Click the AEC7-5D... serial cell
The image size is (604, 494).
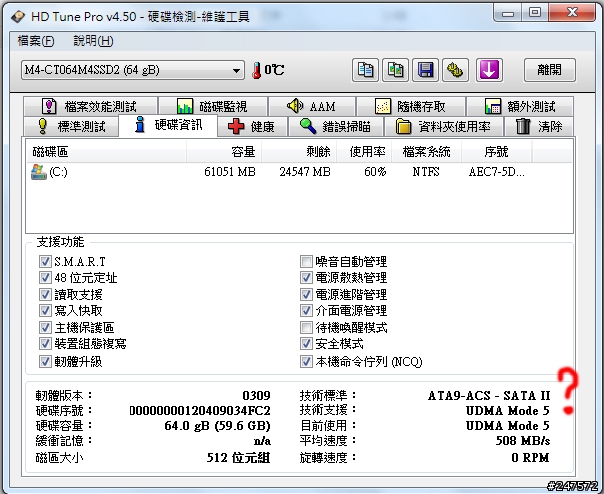[497, 172]
